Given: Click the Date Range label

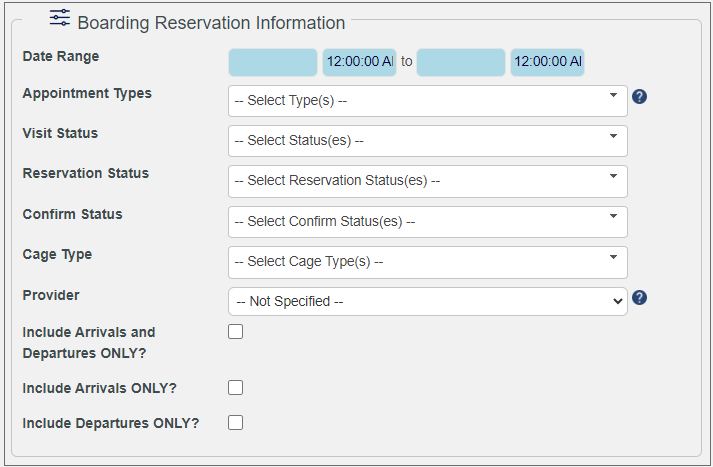Looking at the screenshot, I should point(61,57).
